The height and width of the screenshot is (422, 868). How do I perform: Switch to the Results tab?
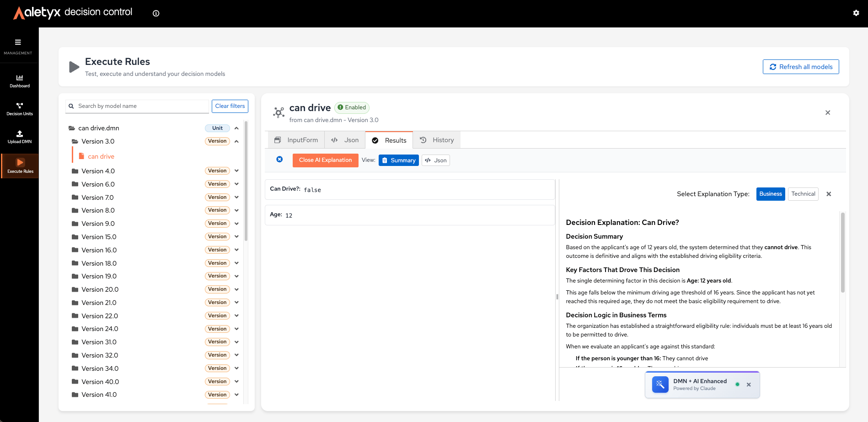coord(389,140)
